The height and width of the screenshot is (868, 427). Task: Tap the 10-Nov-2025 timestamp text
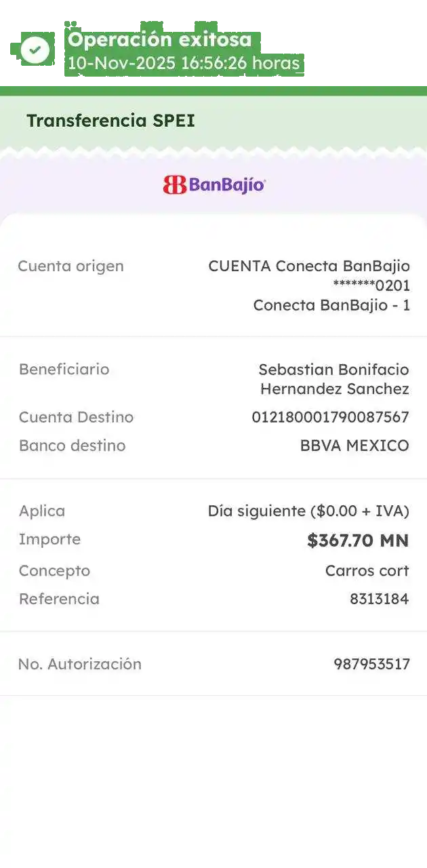tap(183, 64)
